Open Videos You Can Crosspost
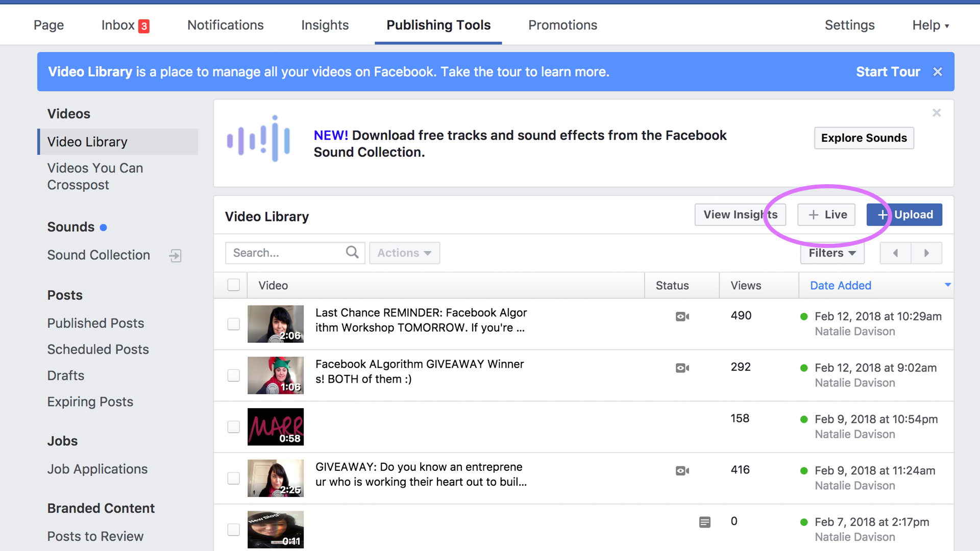Image resolution: width=980 pixels, height=551 pixels. pos(95,177)
